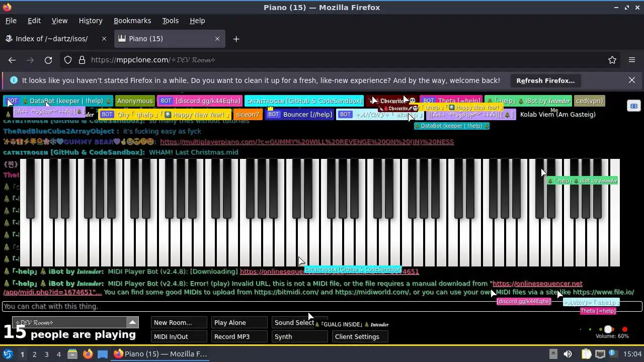This screenshot has height=362, width=644.
Task: View site security info via padlock icon
Action: pos(82,60)
